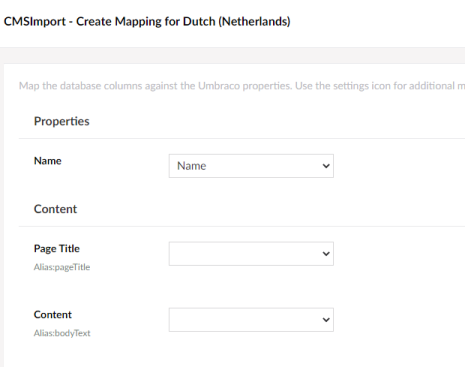This screenshot has height=367, width=465.
Task: Click the bold Name property label
Action: (48, 161)
